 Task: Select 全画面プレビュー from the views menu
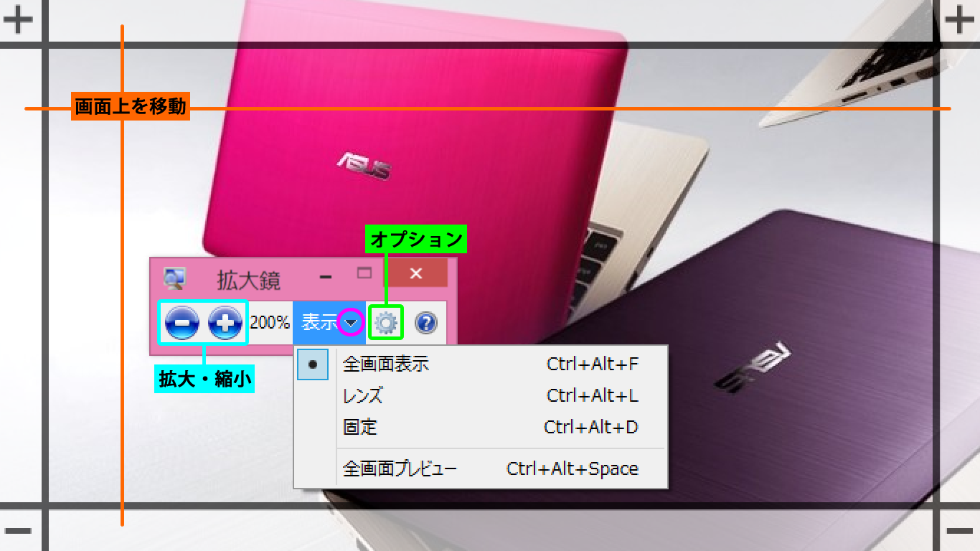coord(400,469)
